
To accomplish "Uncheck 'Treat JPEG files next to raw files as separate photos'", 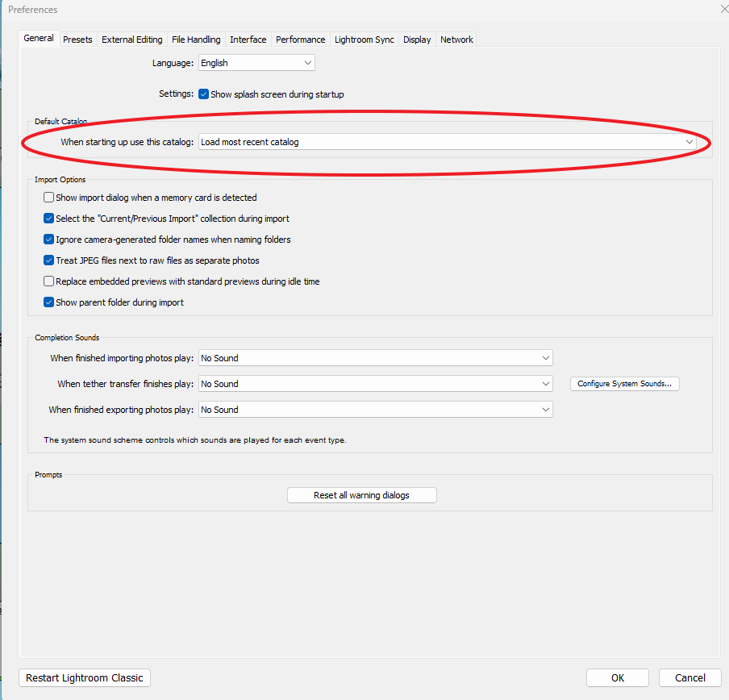I will click(x=48, y=260).
